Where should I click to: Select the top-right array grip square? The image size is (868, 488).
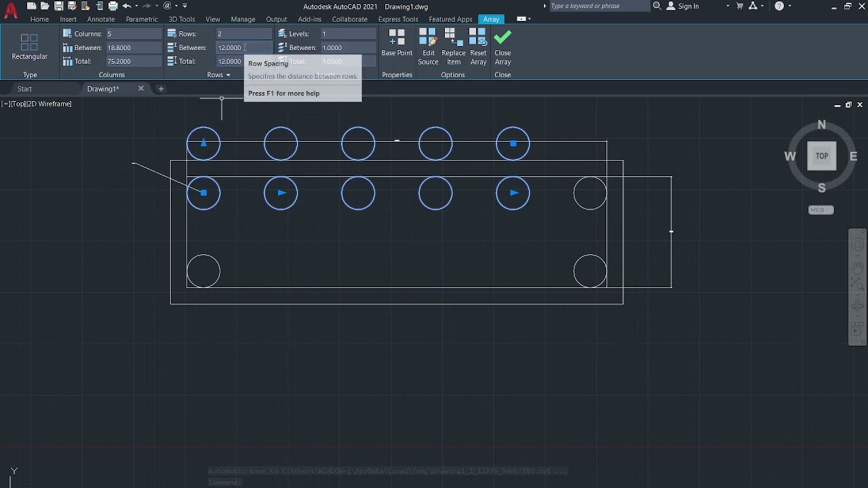tap(513, 144)
